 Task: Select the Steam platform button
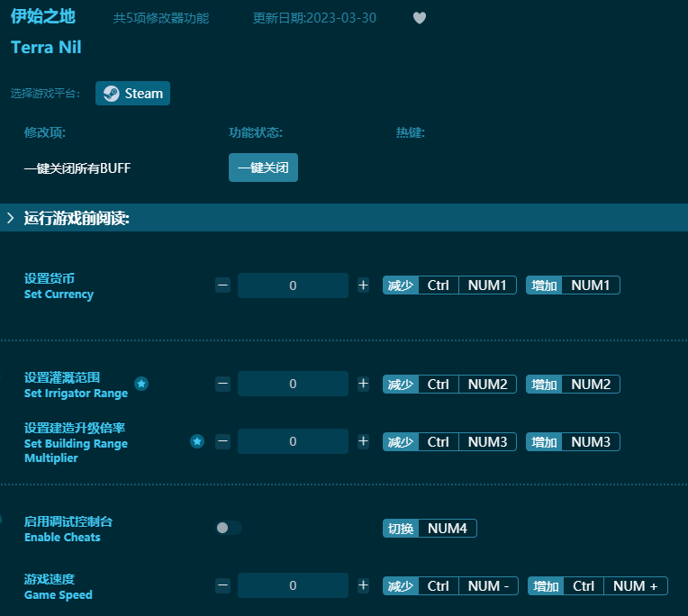tap(132, 93)
